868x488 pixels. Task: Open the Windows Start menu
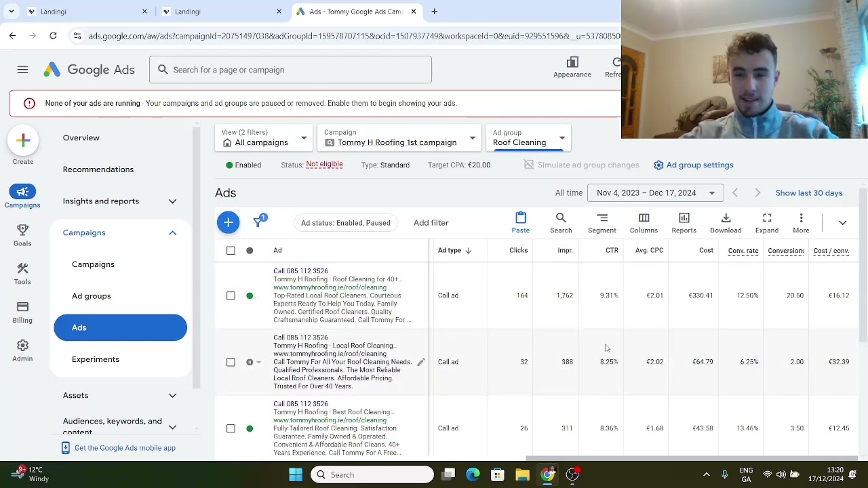point(296,475)
